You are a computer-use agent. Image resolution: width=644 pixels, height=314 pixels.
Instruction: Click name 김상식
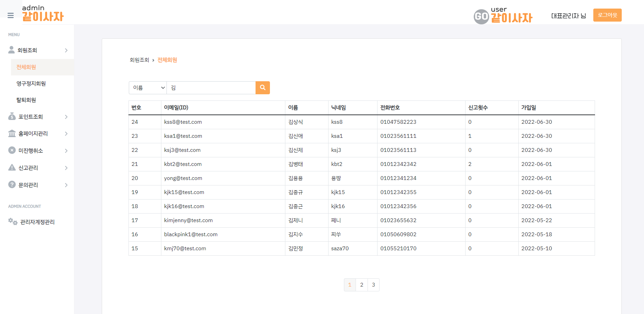[x=296, y=122]
